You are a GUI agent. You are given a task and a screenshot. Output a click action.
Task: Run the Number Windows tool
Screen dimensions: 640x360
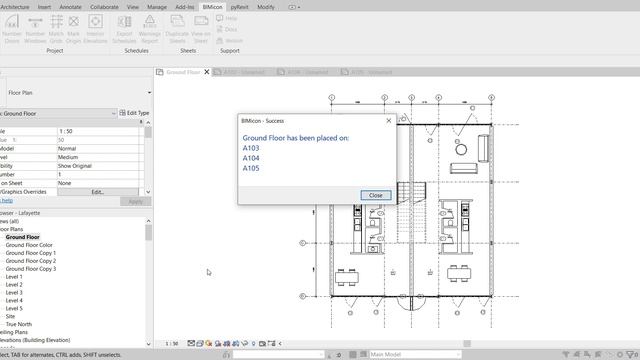(x=35, y=29)
